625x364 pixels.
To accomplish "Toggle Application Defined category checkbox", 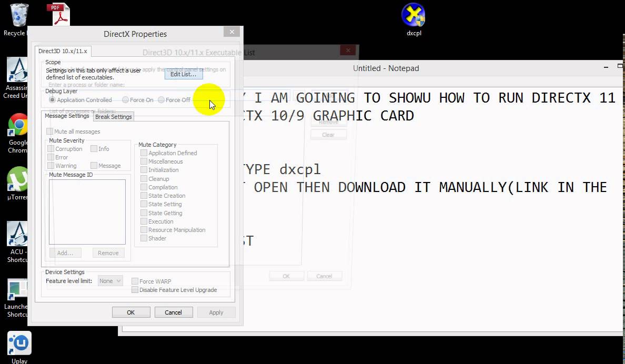I will coord(144,153).
